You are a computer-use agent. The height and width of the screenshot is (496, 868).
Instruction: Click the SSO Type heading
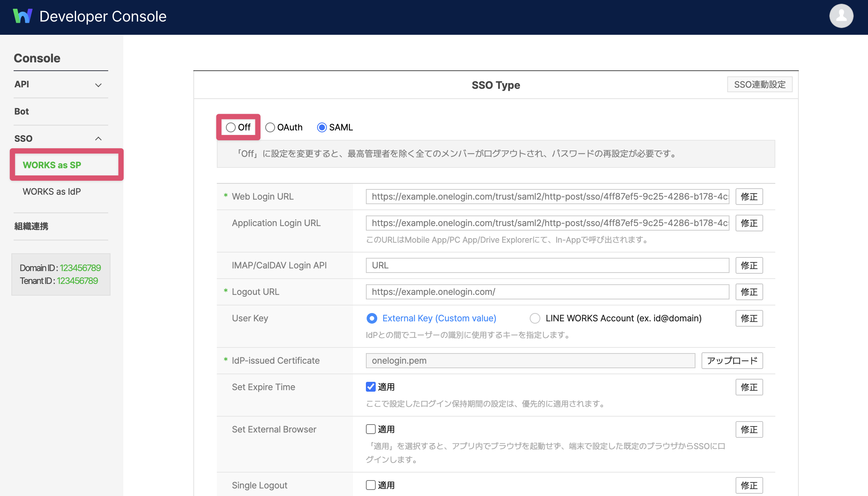pos(496,85)
